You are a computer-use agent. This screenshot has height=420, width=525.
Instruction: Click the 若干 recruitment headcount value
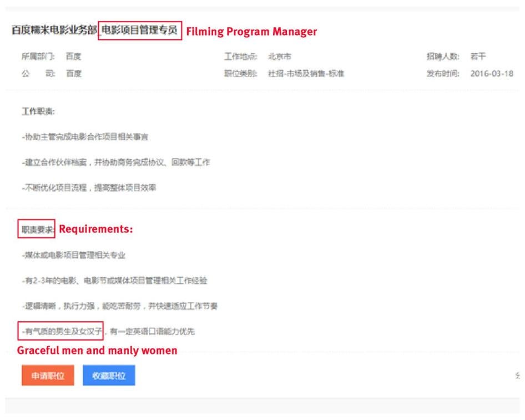[x=478, y=57]
